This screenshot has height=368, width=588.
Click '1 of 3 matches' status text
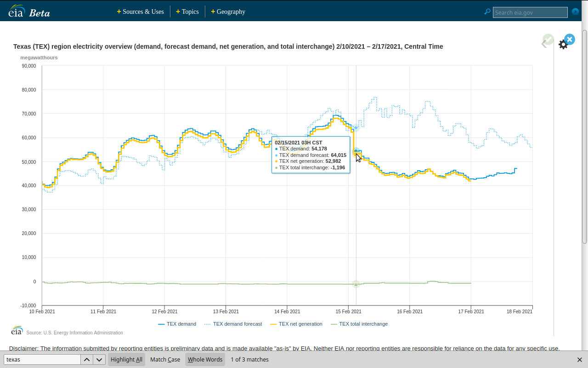249,360
